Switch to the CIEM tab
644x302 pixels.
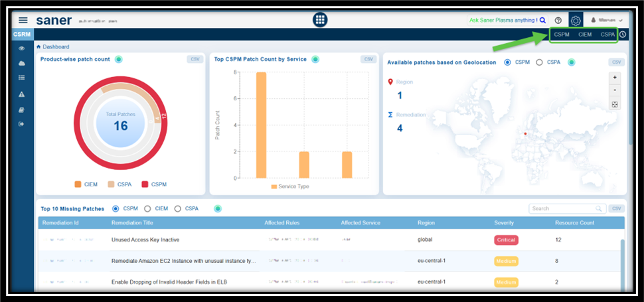click(x=585, y=35)
